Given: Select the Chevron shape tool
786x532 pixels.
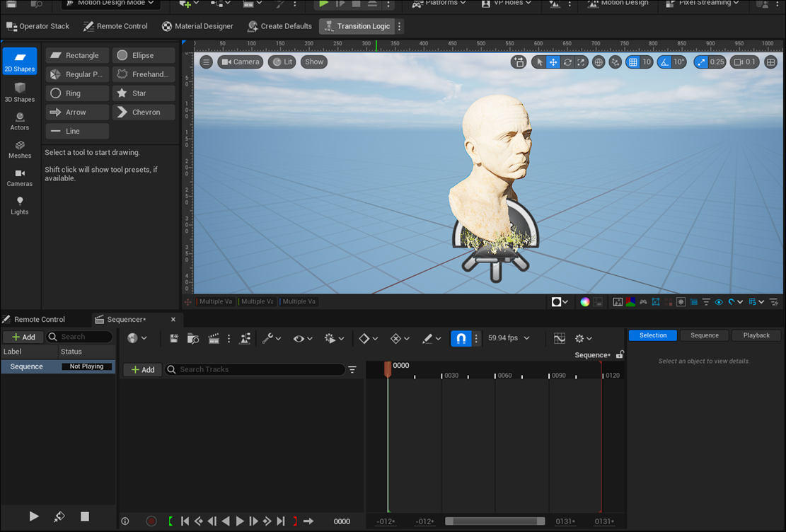Looking at the screenshot, I should 143,112.
